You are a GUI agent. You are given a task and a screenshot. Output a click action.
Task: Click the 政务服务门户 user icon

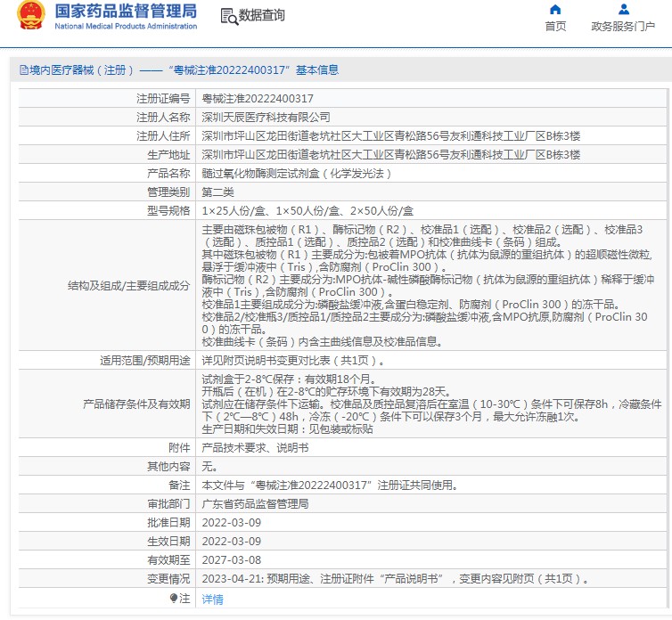tap(624, 9)
